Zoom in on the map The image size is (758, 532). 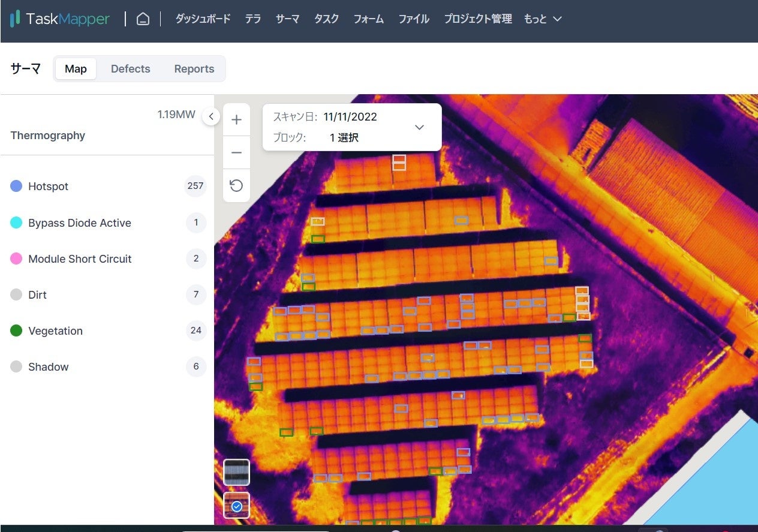click(x=236, y=120)
